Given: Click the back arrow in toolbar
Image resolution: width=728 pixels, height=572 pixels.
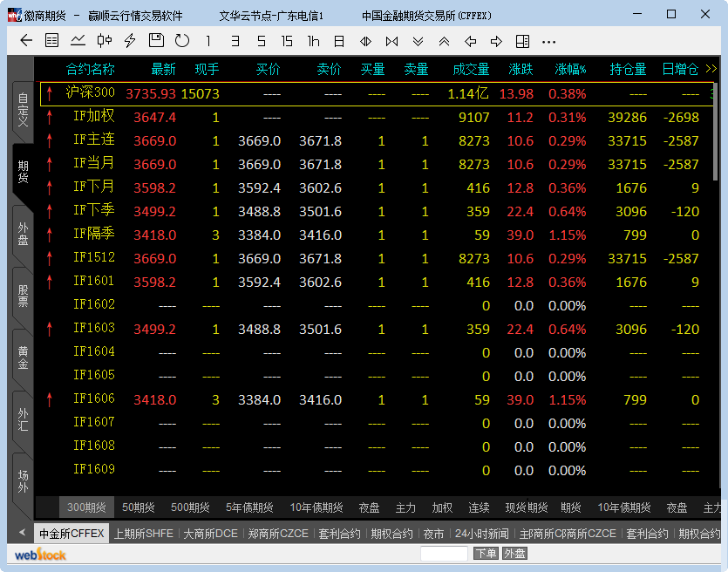Looking at the screenshot, I should tap(25, 41).
